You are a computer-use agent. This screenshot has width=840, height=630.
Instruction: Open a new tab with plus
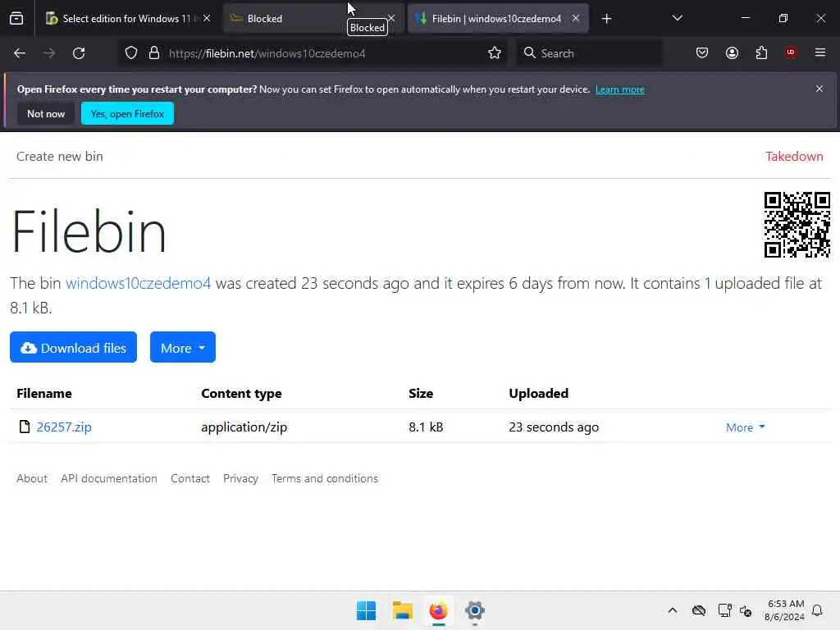click(x=606, y=20)
